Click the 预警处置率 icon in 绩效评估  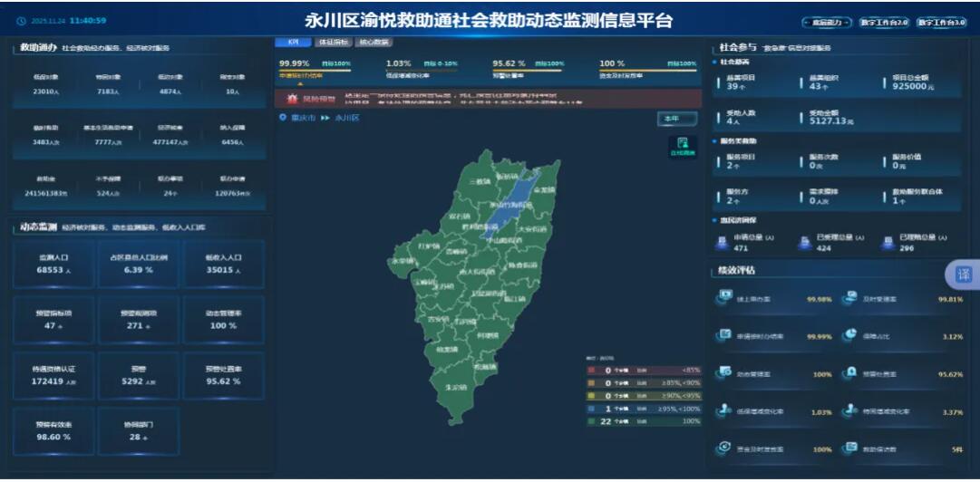tap(850, 372)
